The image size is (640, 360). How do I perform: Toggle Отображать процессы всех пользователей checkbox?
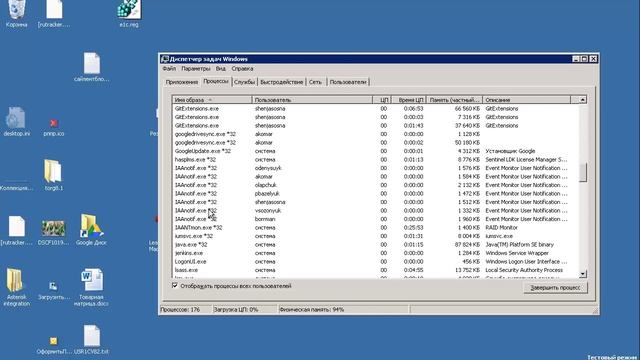(x=175, y=286)
